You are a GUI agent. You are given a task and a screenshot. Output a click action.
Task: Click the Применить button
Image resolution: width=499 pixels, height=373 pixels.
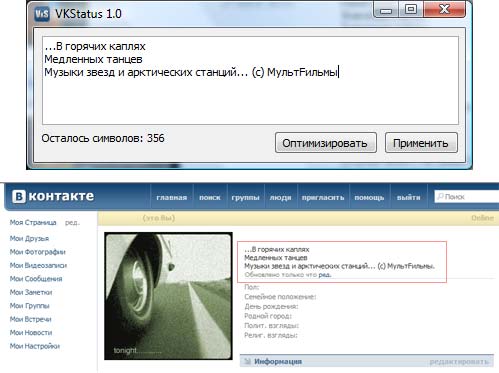coord(421,143)
